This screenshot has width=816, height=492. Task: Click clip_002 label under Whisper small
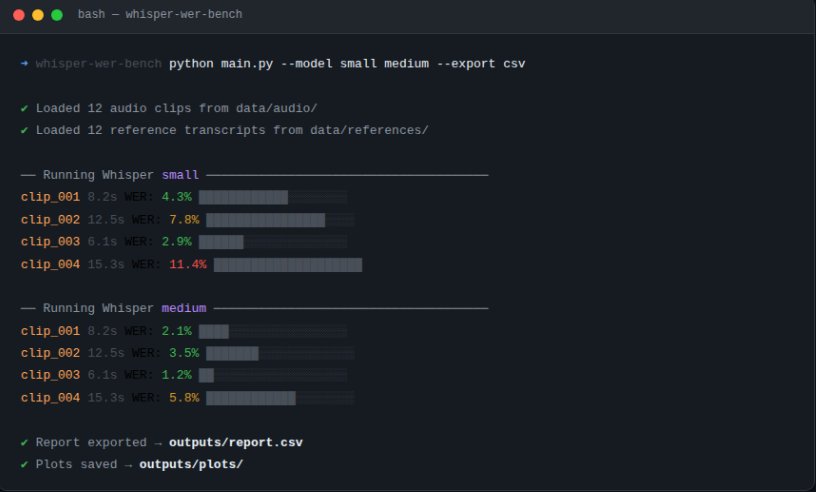(50, 220)
